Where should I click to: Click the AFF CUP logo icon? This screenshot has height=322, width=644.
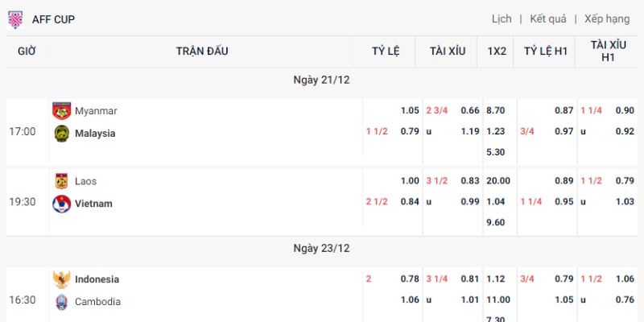[15, 19]
